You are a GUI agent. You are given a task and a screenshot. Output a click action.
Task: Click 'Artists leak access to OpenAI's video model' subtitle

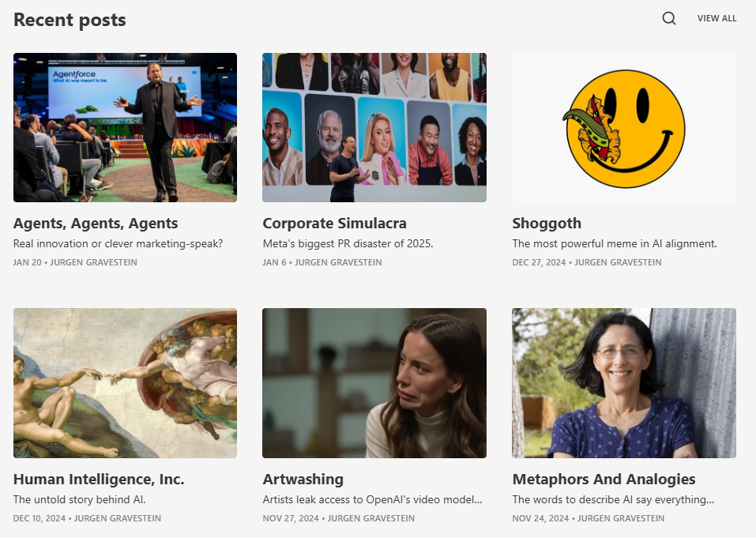pos(372,499)
